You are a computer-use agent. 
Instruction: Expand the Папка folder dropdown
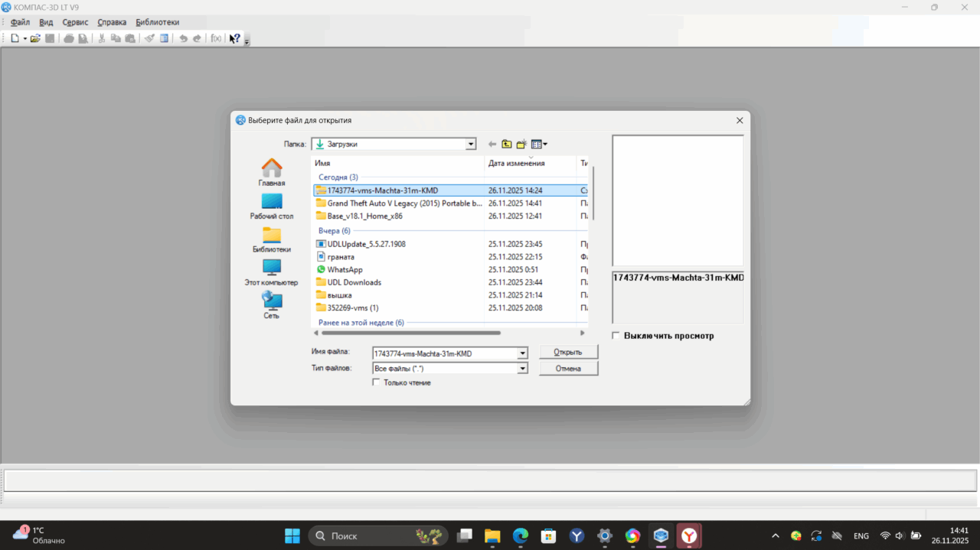(471, 144)
